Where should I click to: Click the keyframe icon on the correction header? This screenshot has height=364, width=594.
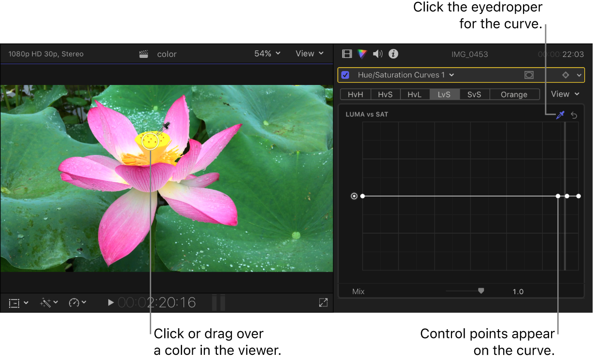coord(565,75)
